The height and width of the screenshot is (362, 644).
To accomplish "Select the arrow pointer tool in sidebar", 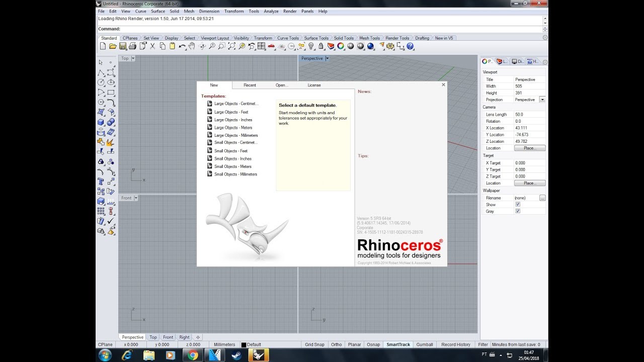I will pos(101,62).
